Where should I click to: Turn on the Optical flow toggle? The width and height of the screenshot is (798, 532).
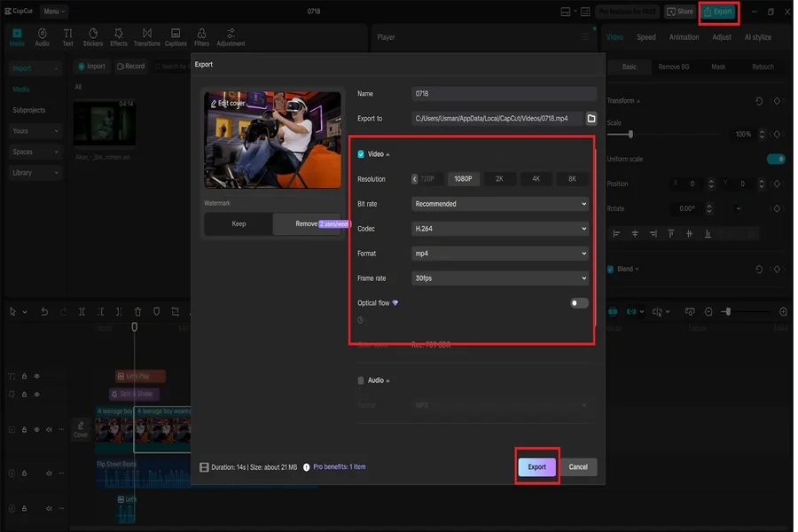(579, 303)
